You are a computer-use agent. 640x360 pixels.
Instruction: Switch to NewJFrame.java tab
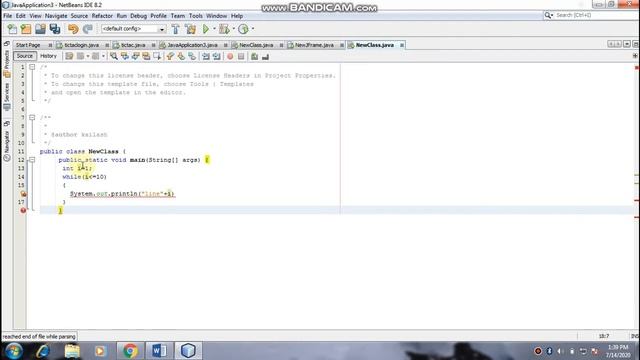[x=314, y=45]
